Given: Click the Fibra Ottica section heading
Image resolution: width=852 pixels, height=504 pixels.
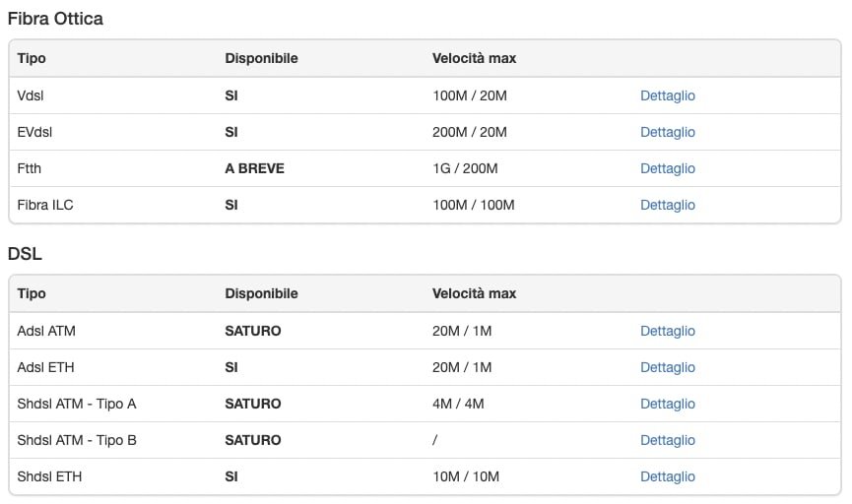Looking at the screenshot, I should (55, 19).
